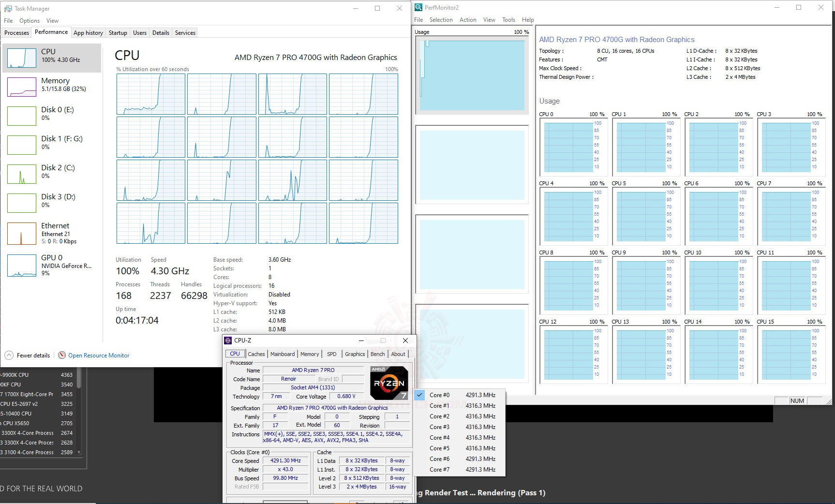
Task: Open the Action menu in PerfMonitor2
Action: coord(468,20)
